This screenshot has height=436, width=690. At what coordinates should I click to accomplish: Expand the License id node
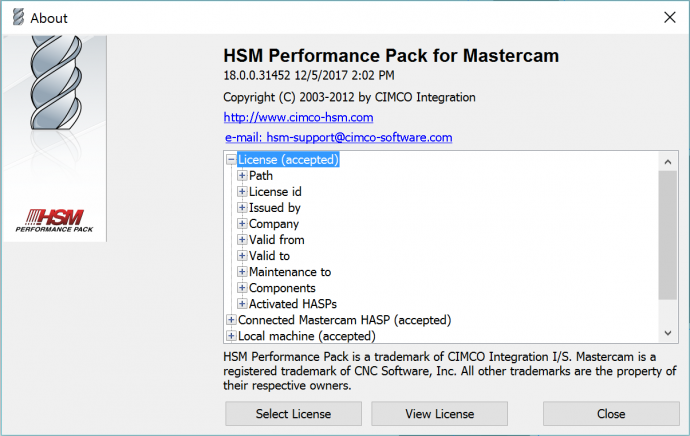242,191
